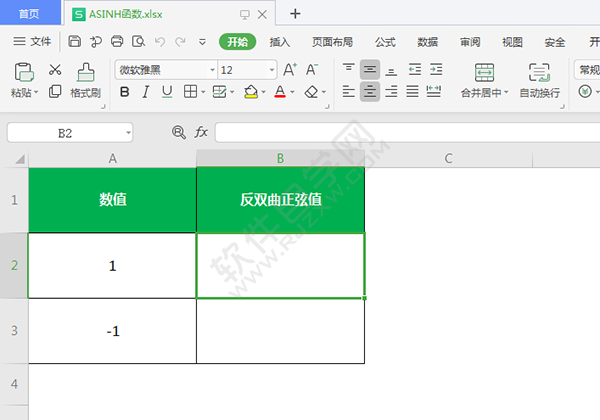
Task: Click distributed alignment icon
Action: click(x=434, y=91)
